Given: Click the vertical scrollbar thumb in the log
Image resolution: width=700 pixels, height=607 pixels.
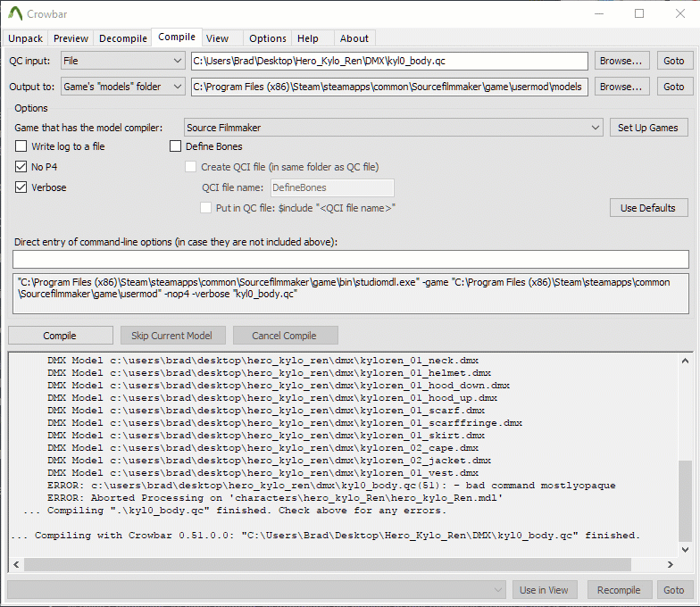Looking at the screenshot, I should coord(686,501).
